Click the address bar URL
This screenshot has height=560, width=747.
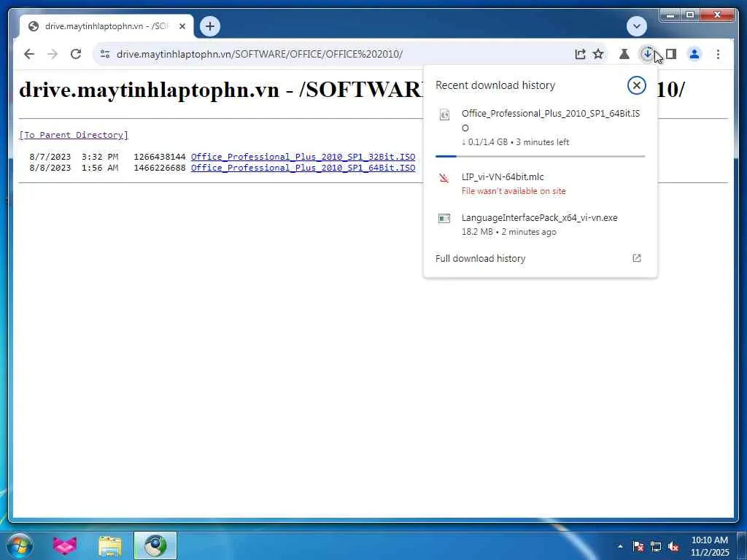pos(260,54)
